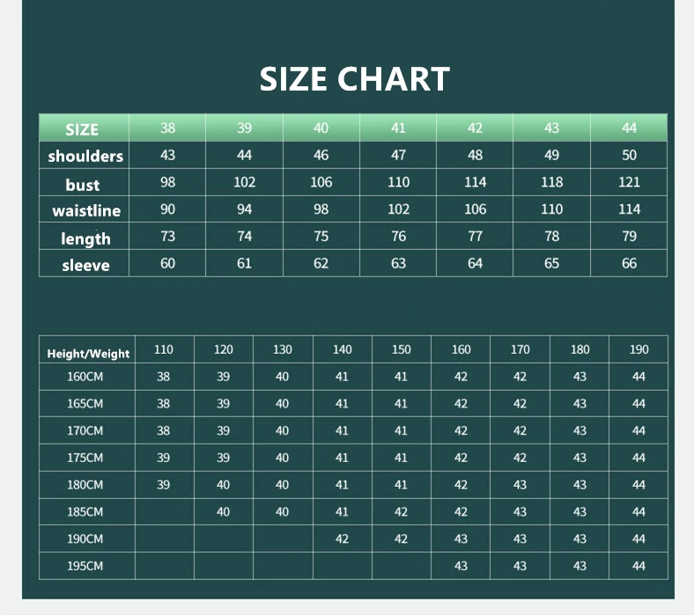The height and width of the screenshot is (616, 694).
Task: Click the waistline row label
Action: tap(86, 211)
